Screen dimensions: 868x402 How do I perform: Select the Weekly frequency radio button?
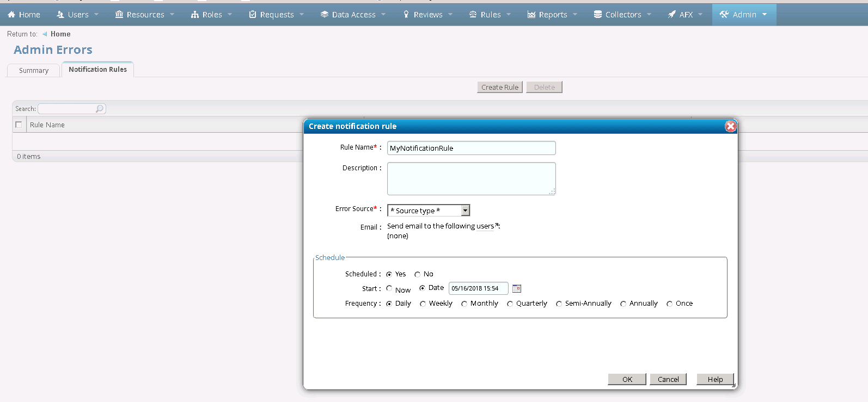point(423,304)
